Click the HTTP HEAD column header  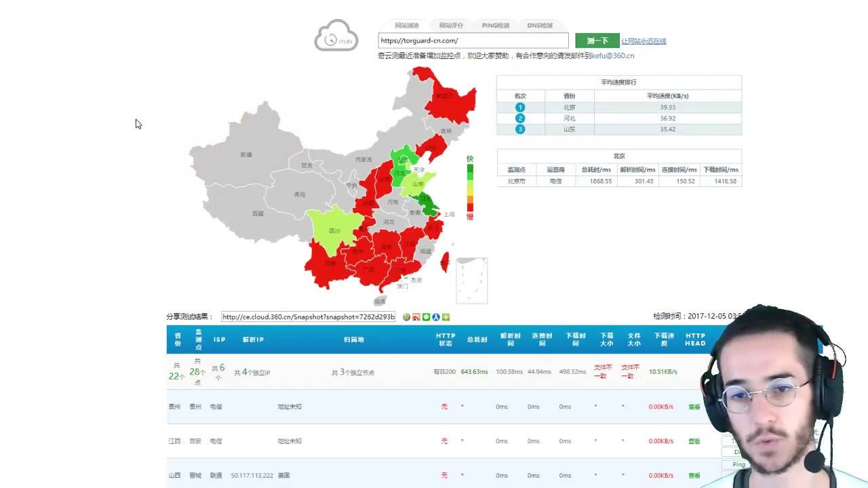696,339
